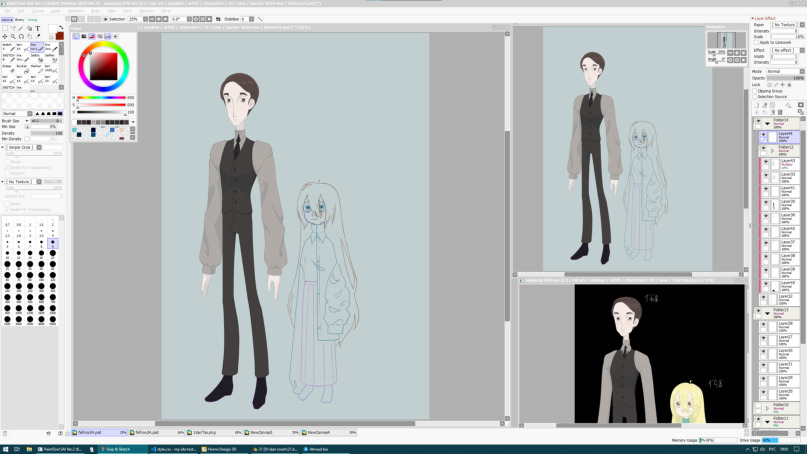Open the Paper texture dropdown
The height and width of the screenshot is (454, 807).
coord(784,25)
